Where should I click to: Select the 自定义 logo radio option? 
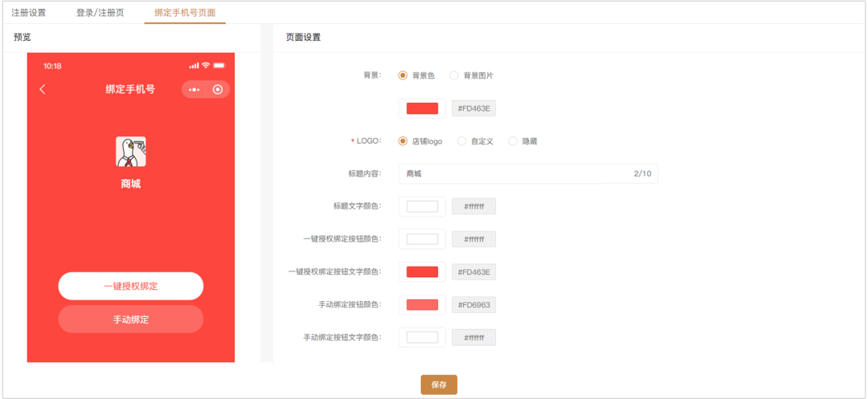461,141
